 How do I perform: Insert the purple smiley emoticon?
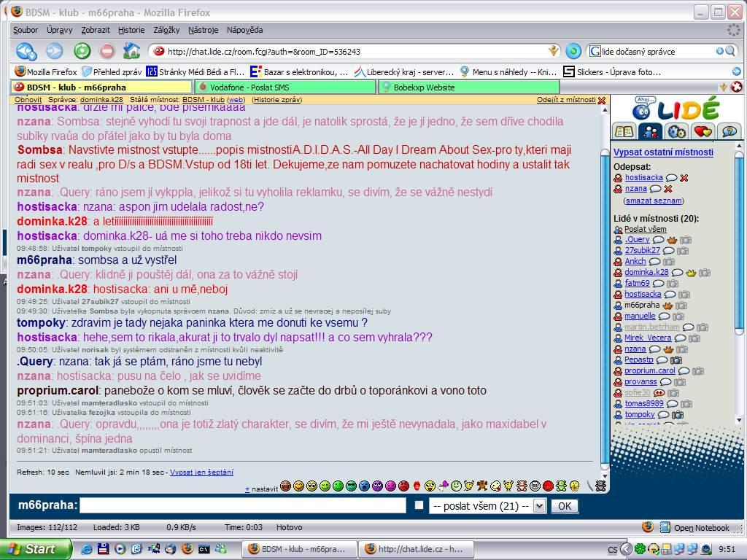point(377,486)
